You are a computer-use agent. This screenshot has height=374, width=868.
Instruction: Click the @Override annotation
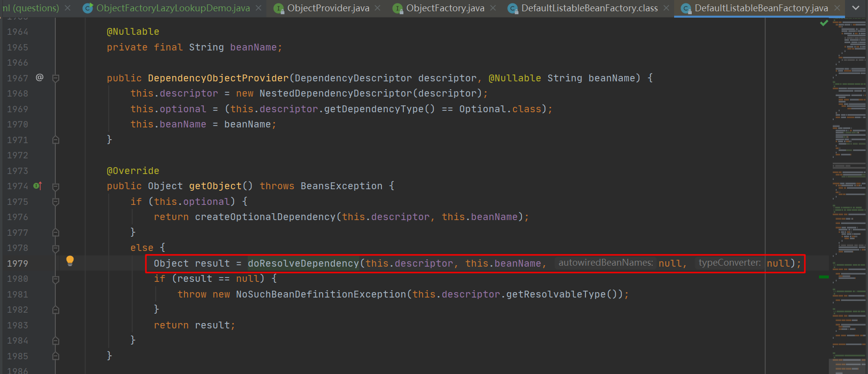(x=133, y=171)
